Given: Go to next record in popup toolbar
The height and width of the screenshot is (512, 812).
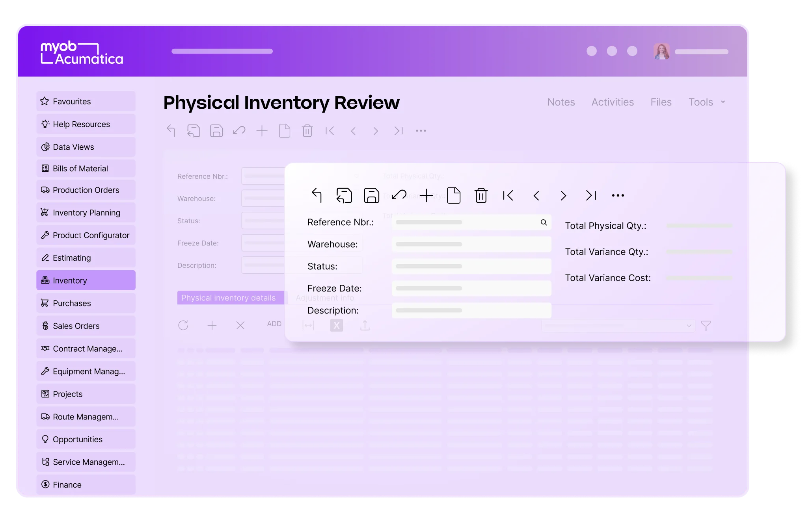Looking at the screenshot, I should click(563, 195).
